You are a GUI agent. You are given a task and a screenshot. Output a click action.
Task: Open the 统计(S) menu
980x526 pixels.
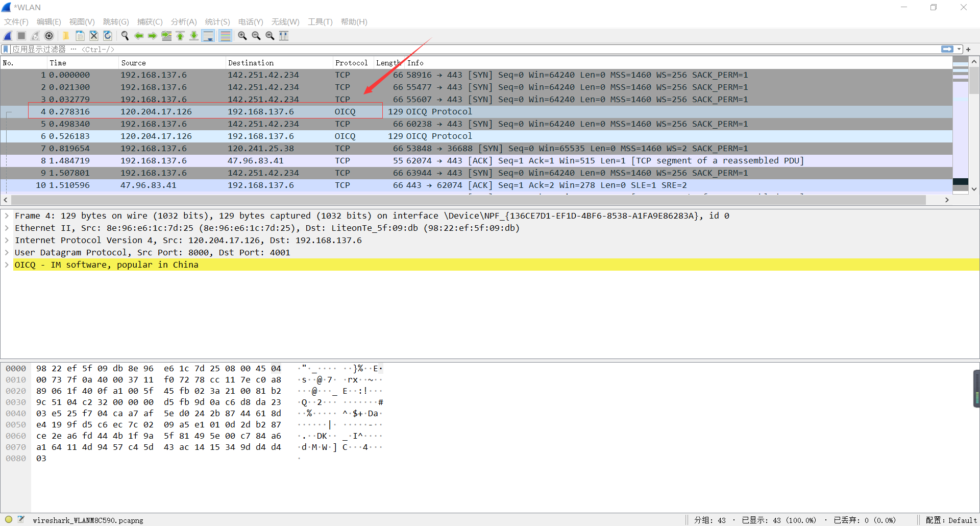pos(217,22)
